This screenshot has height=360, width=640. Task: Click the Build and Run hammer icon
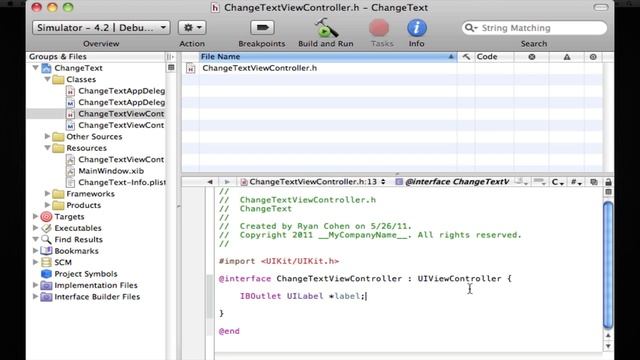326,28
